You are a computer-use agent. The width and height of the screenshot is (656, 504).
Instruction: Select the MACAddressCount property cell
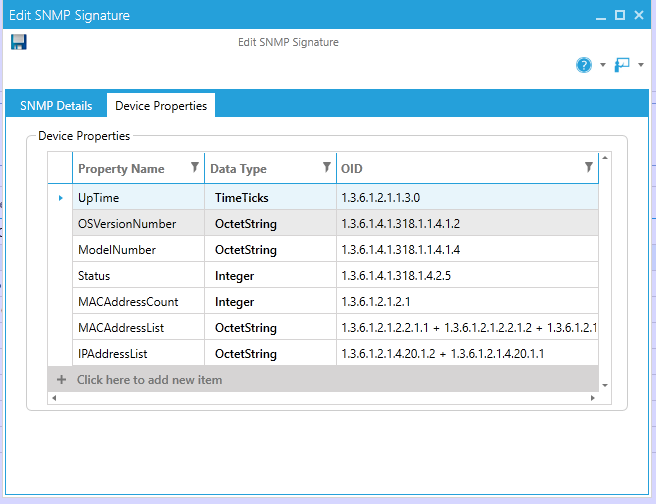click(x=138, y=301)
